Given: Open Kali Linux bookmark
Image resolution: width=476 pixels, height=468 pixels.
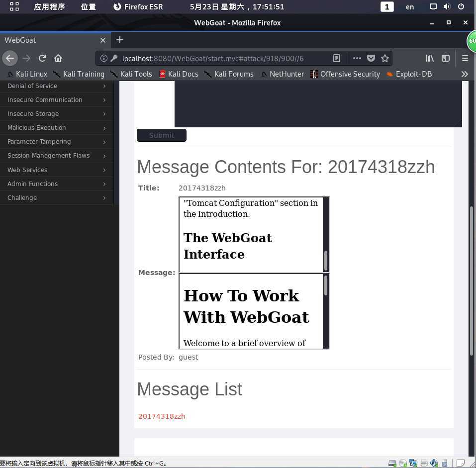Looking at the screenshot, I should click(28, 74).
